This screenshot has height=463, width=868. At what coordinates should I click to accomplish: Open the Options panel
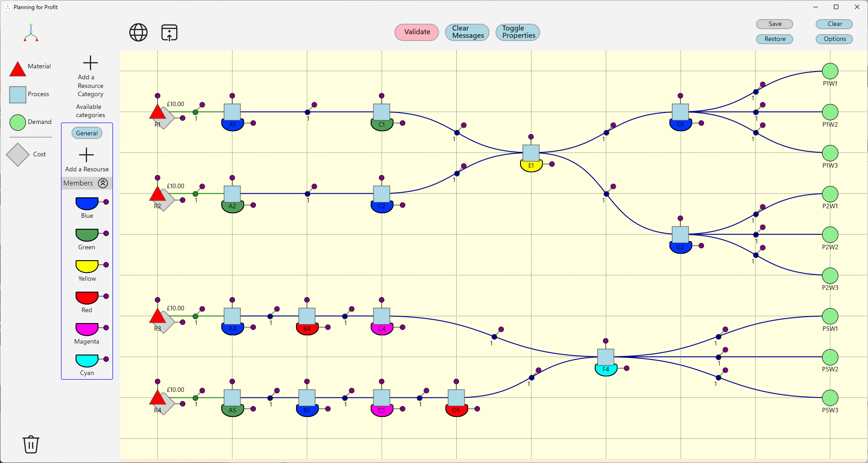(833, 39)
